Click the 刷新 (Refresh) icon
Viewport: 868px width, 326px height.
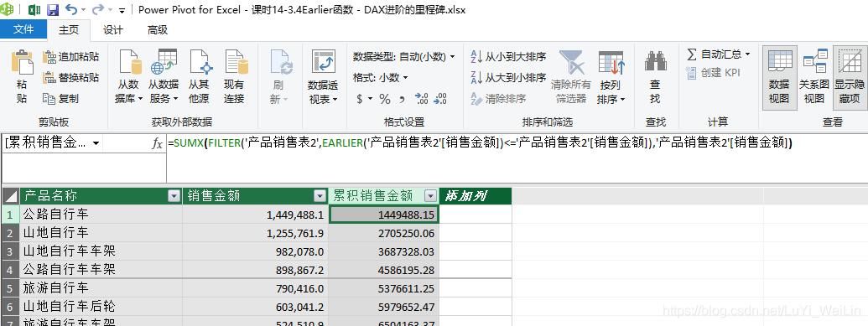(x=281, y=63)
